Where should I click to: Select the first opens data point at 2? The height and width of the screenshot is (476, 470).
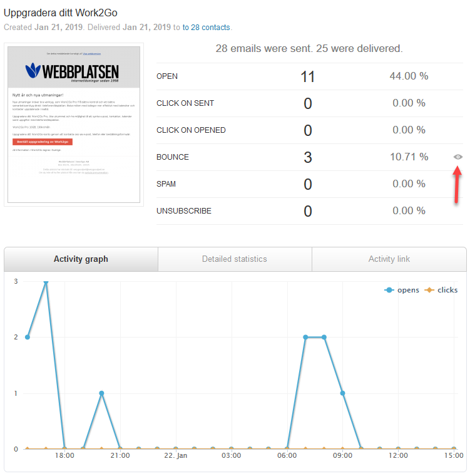(x=28, y=337)
